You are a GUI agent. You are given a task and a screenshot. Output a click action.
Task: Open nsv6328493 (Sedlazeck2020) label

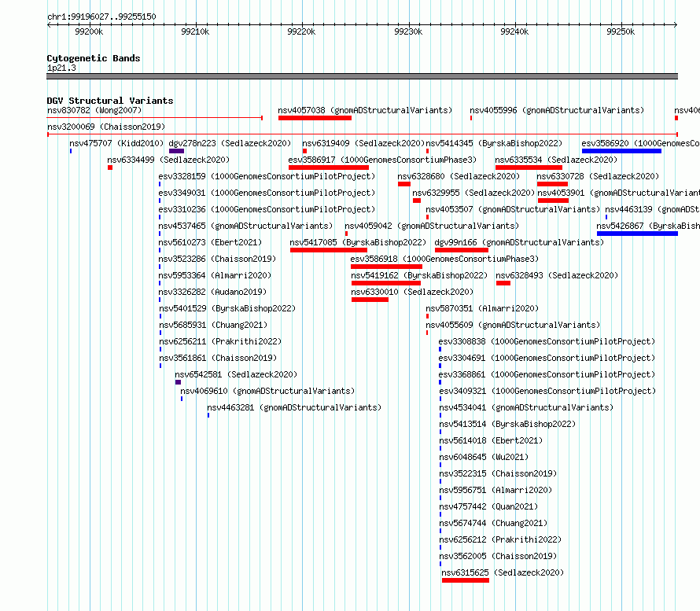(557, 275)
